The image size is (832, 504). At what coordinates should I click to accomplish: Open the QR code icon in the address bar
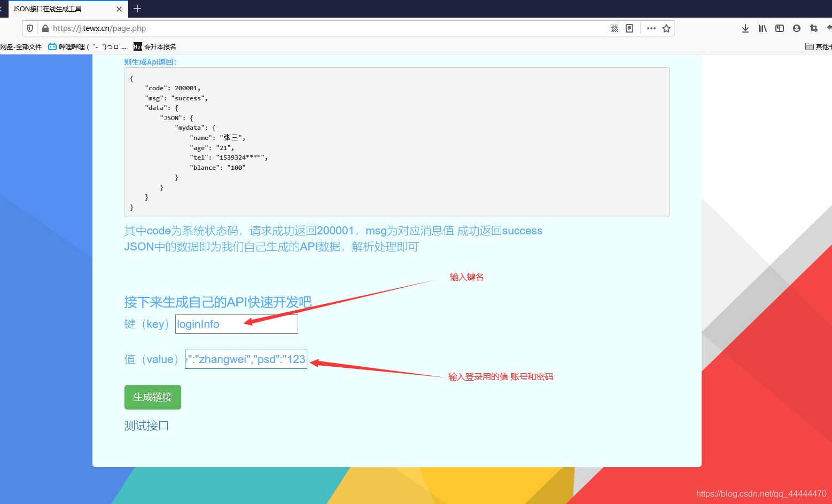coord(615,28)
